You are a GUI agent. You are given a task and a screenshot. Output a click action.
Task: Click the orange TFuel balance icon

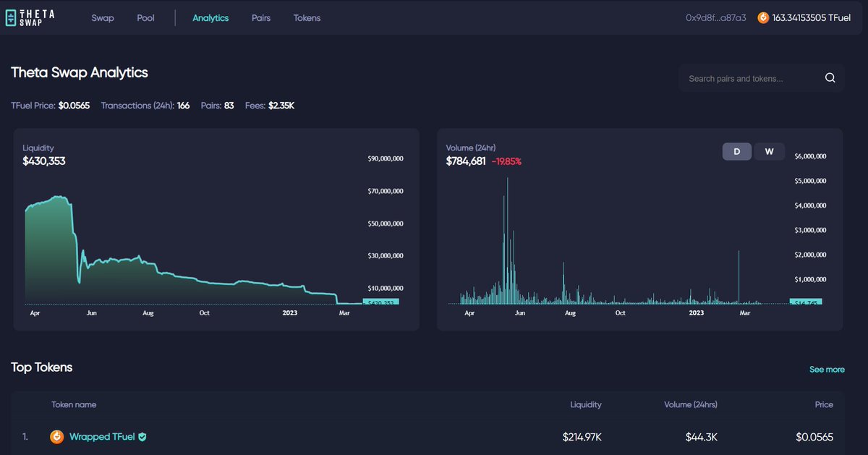click(763, 17)
